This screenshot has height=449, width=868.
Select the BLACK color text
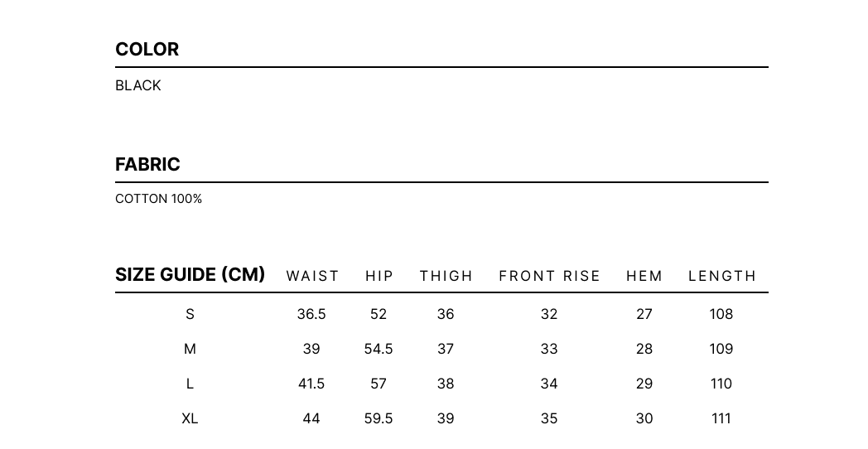coord(137,86)
